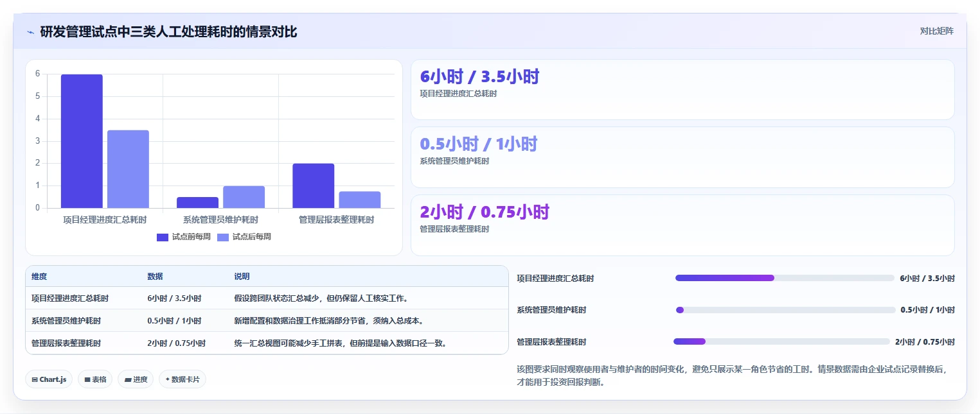Click the header icon beside the title

30,32
